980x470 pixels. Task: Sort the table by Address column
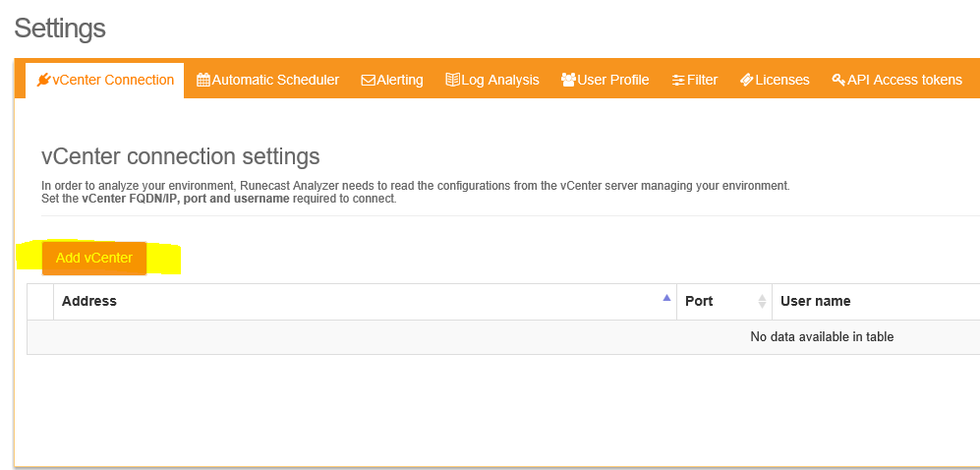365,301
